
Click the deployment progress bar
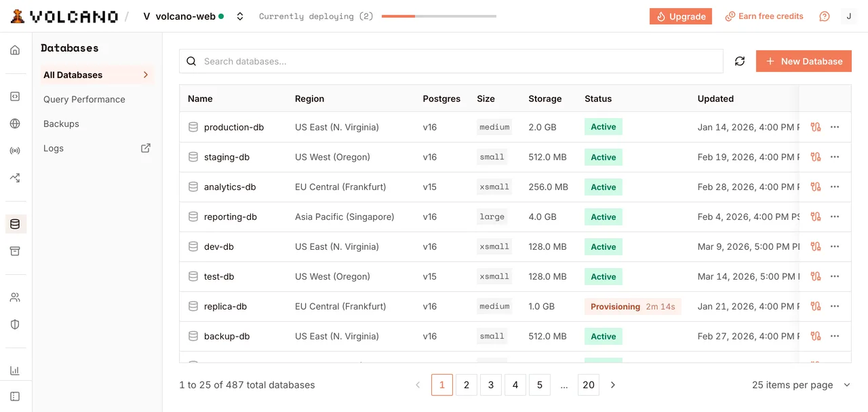(439, 16)
